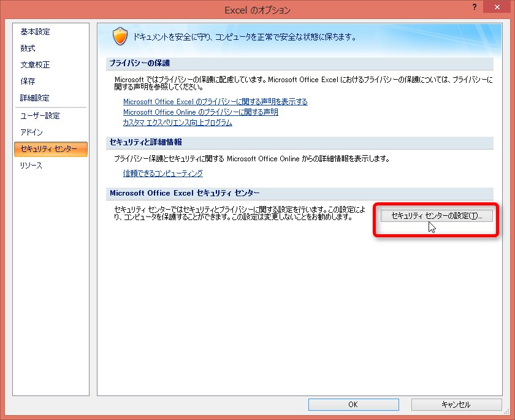515x420 pixels.
Task: Open Microsoft Office Excel privacy statement link
Action: [x=215, y=101]
